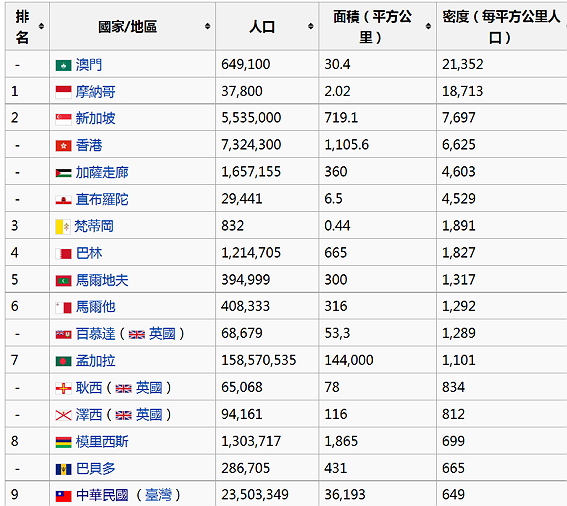Viewport: 567px width, 506px height.
Task: Sort table by 排名 column arrows
Action: pos(41,26)
